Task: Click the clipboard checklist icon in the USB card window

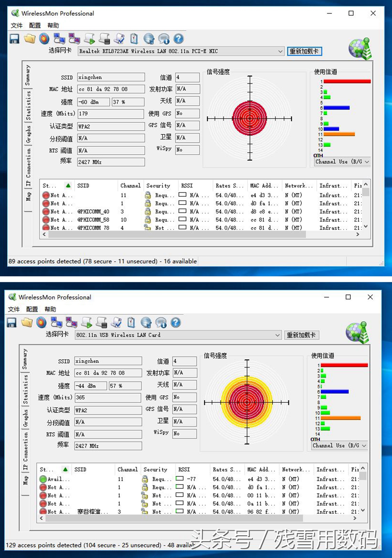Action: coord(131,323)
